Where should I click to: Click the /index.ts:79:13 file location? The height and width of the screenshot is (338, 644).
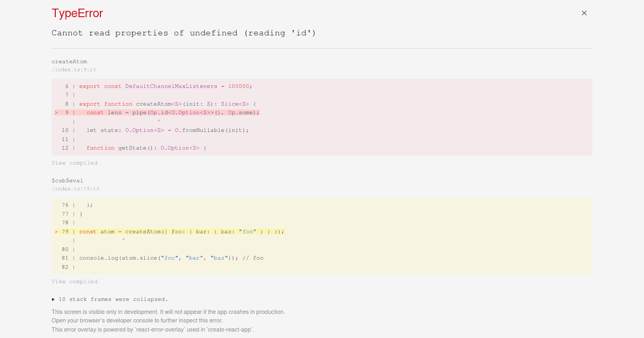(x=75, y=189)
